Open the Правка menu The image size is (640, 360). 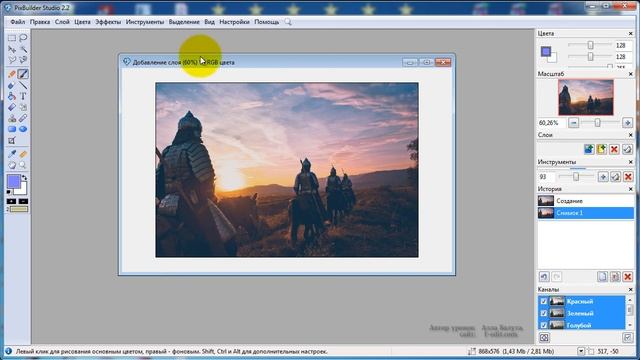40,22
